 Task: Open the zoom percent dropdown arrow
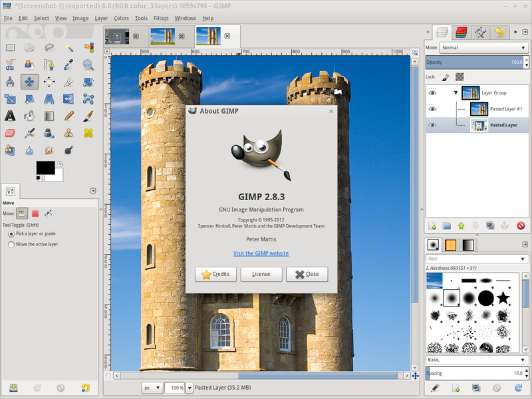click(190, 388)
